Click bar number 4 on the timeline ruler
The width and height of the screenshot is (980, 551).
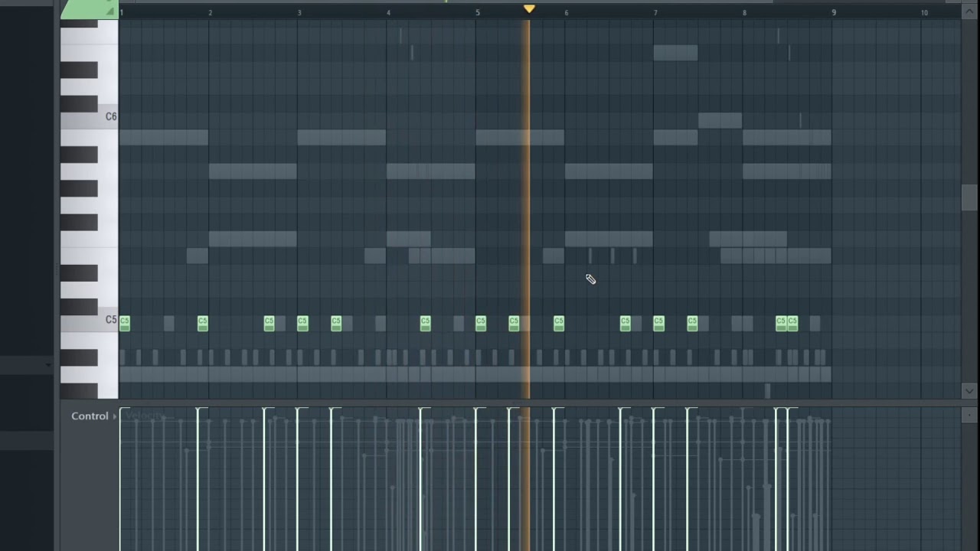(x=388, y=12)
